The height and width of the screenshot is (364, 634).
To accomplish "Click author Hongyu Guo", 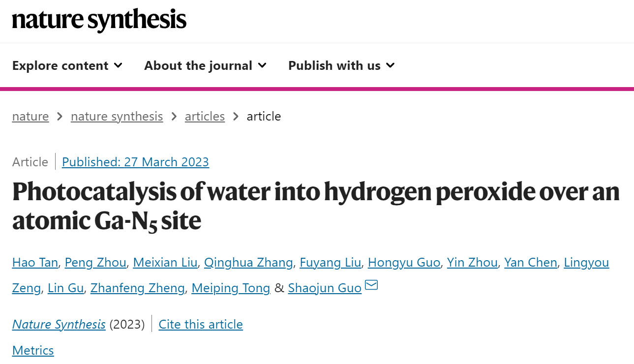I will coord(404,263).
